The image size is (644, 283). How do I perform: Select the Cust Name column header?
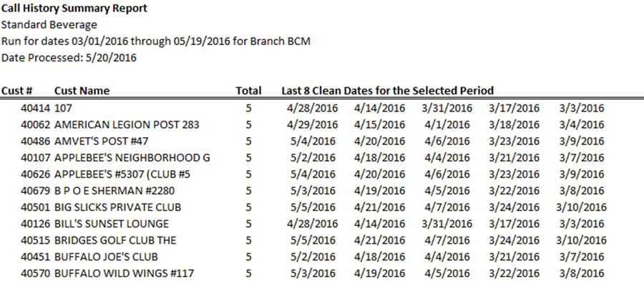tap(82, 91)
